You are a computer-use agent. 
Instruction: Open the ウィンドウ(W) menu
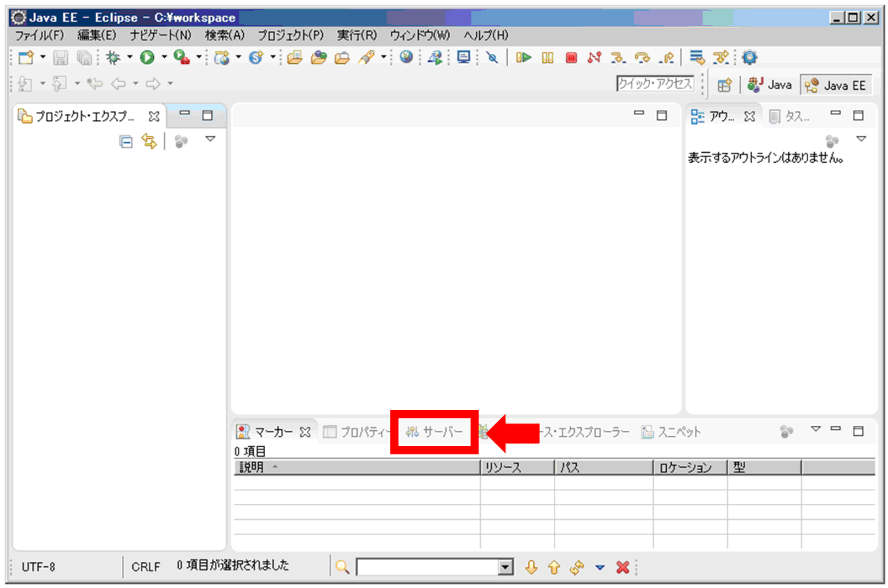click(x=420, y=35)
